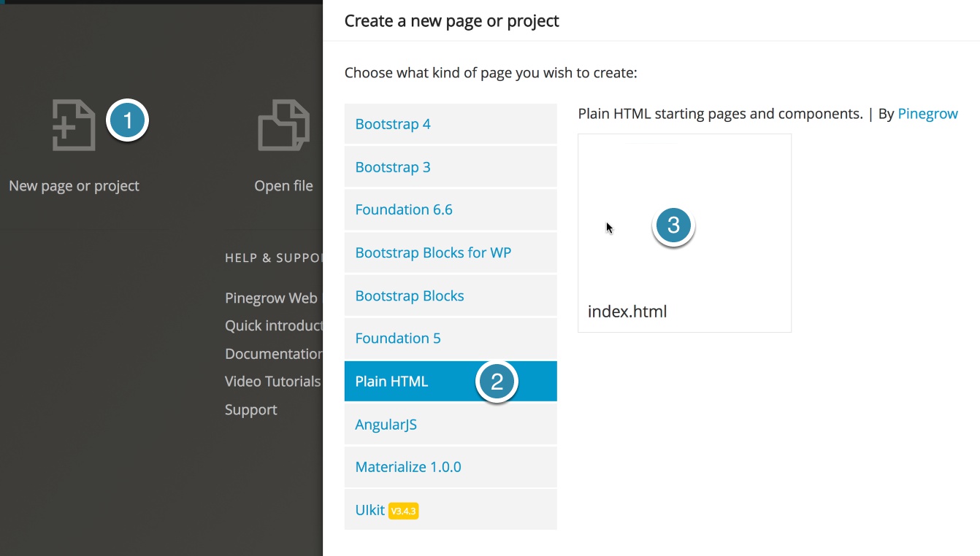Click the New page or project icon
This screenshot has height=556, width=980.
tap(72, 125)
